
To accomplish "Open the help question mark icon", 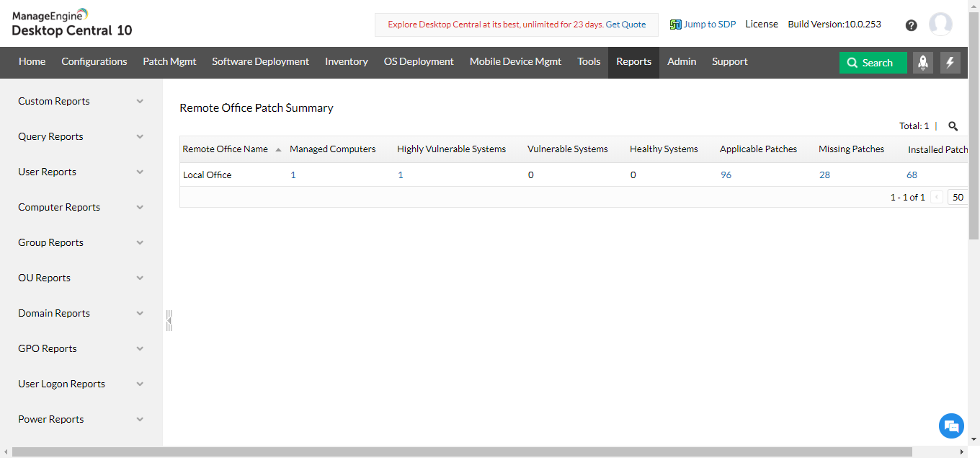I will tap(911, 25).
